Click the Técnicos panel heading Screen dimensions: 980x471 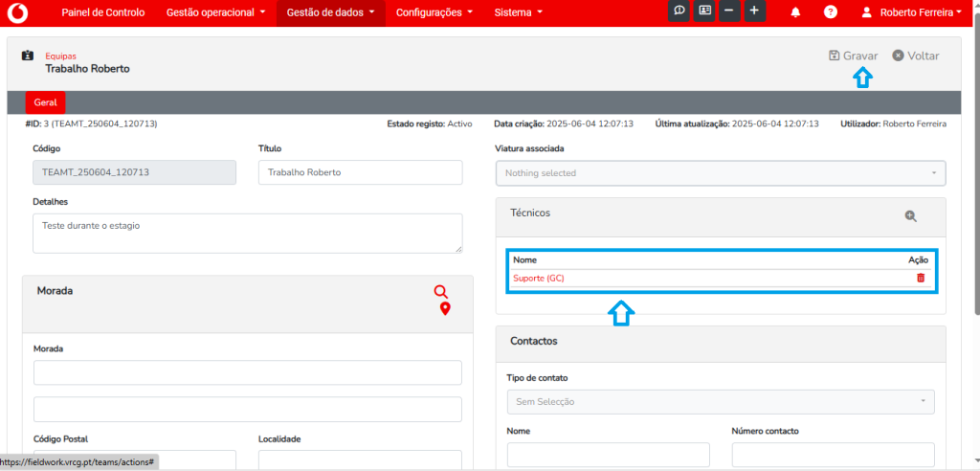click(x=530, y=213)
